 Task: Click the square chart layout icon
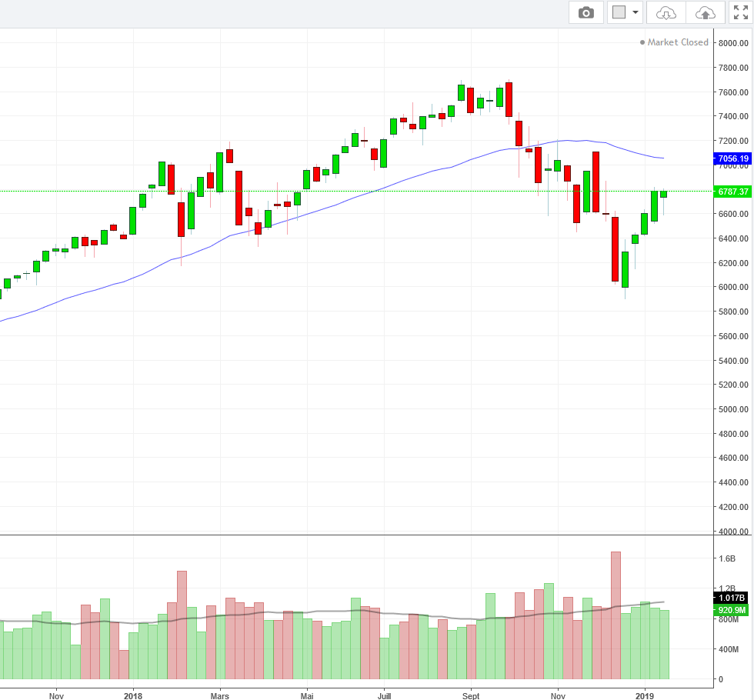[x=619, y=12]
